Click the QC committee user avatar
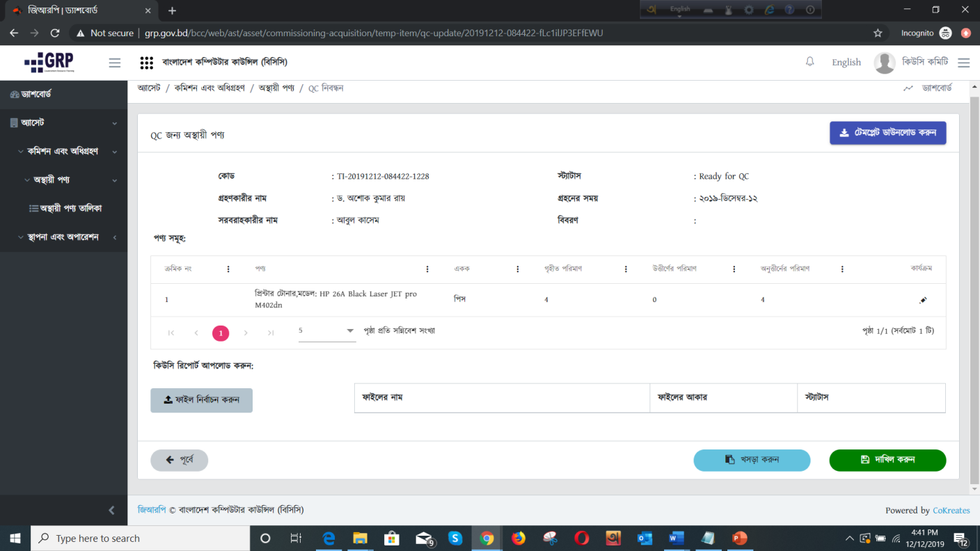 (x=885, y=63)
